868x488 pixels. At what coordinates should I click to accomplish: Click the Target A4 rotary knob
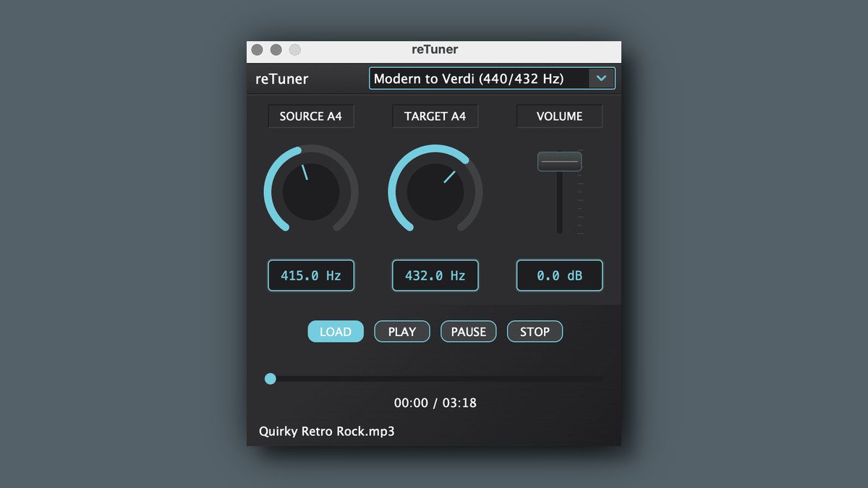pos(435,192)
